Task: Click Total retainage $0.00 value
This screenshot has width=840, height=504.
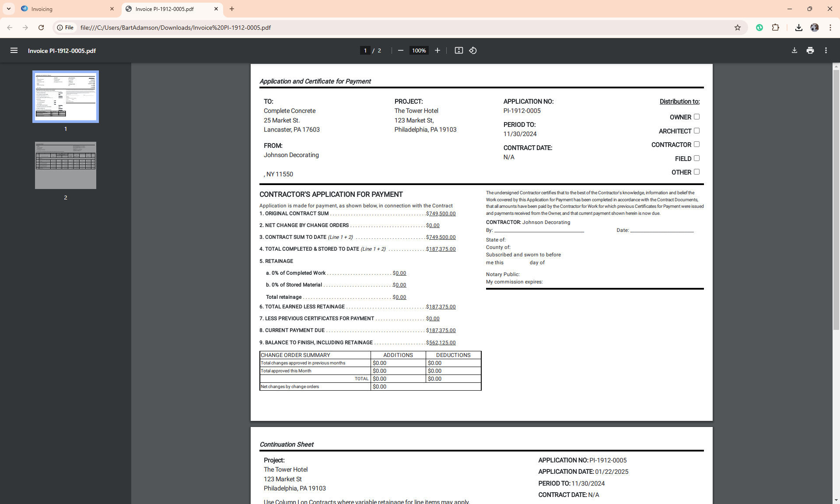Action: [x=399, y=297]
